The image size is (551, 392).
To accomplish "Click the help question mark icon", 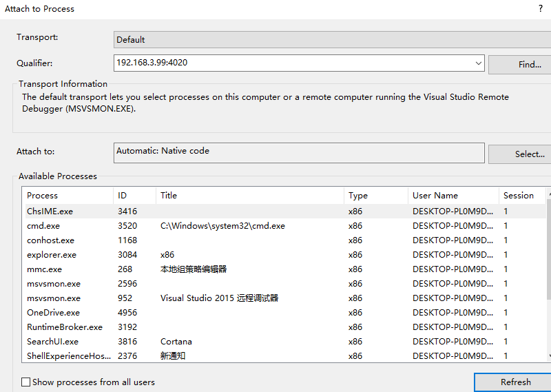I will tap(540, 9).
